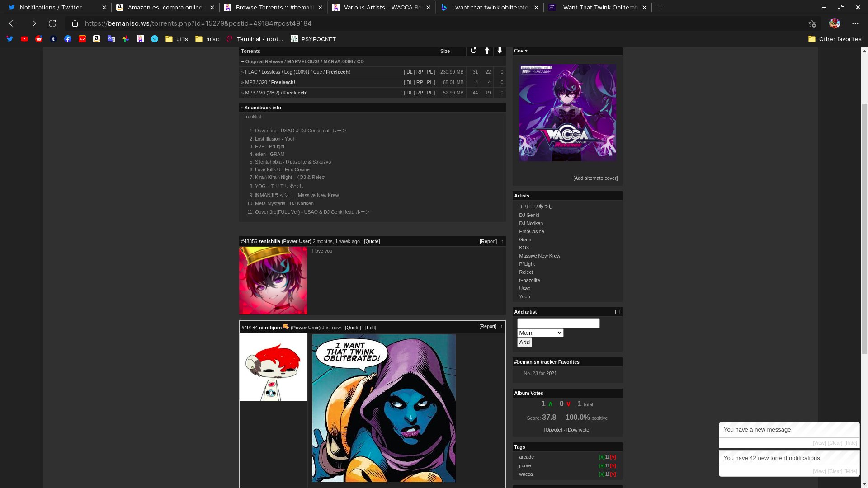Screen dimensions: 868x488
Task: Open the Amazon bookmark icon
Action: (97, 39)
